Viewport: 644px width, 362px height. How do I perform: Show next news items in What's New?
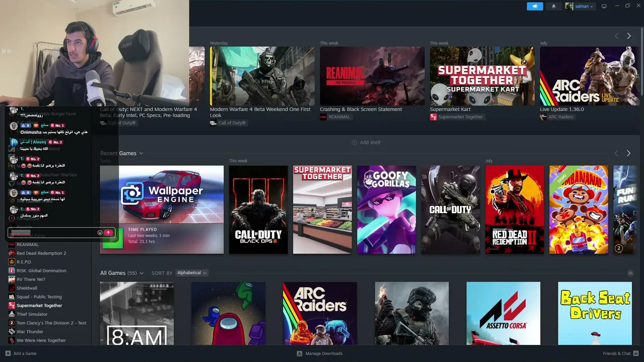click(x=629, y=36)
